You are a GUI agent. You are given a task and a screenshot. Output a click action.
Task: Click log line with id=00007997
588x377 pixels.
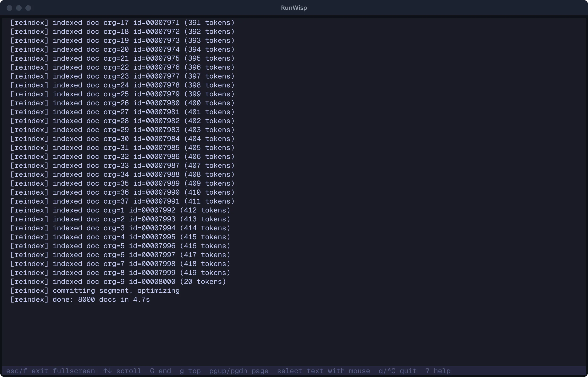pyautogui.click(x=120, y=255)
